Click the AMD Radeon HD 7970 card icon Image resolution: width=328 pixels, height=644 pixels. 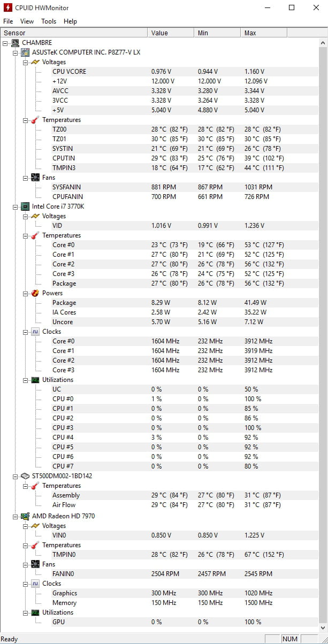(x=25, y=517)
